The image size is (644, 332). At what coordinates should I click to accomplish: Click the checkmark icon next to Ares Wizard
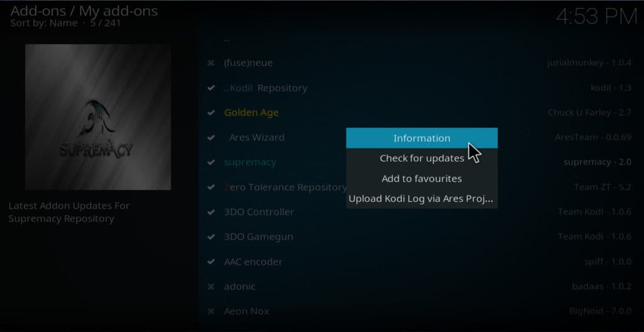tap(211, 137)
